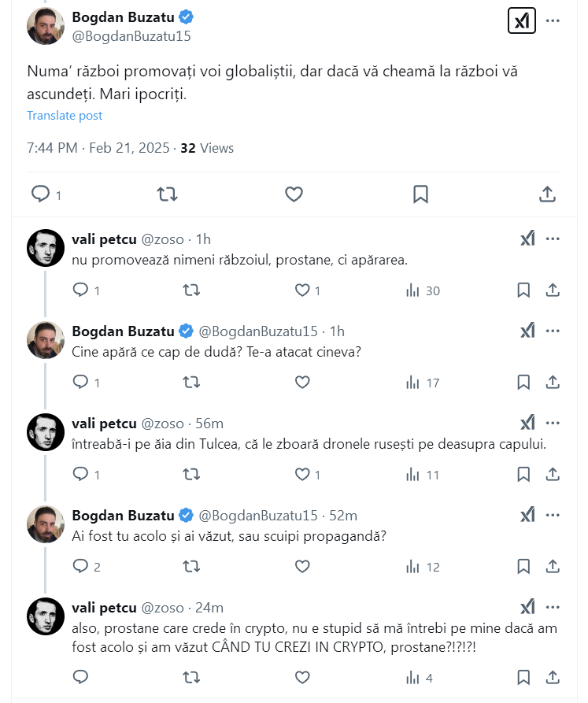The image size is (588, 703).
Task: View analytics showing 30 views
Action: [423, 290]
